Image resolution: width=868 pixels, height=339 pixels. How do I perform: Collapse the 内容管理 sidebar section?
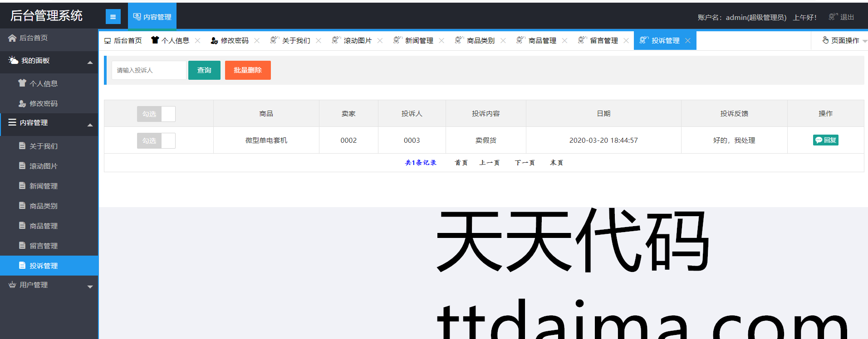pos(90,124)
